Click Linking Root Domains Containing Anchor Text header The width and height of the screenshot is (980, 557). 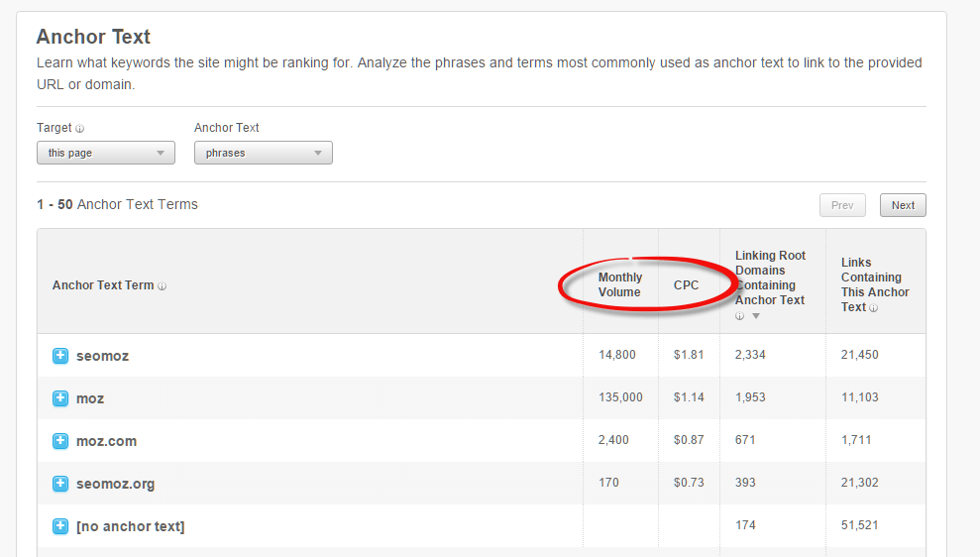click(x=770, y=278)
